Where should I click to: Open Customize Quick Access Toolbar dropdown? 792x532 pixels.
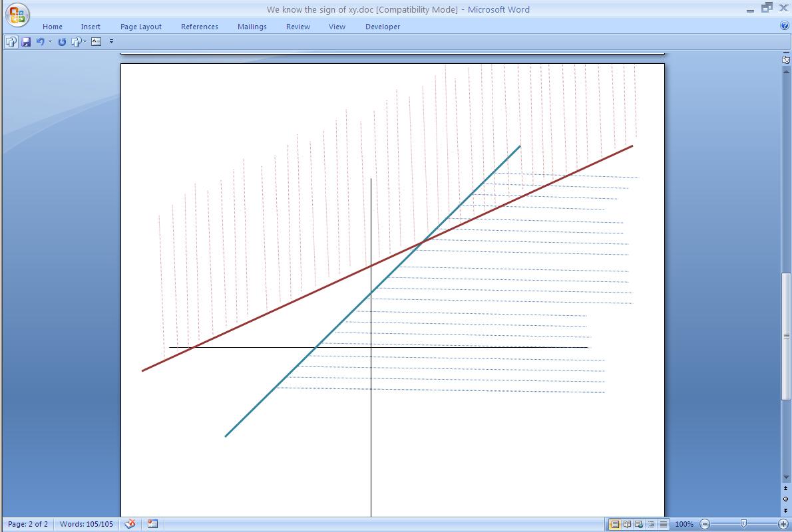pos(111,42)
